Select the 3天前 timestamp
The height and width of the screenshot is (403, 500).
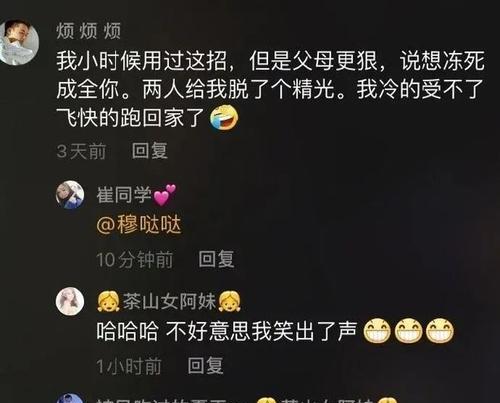click(x=81, y=151)
